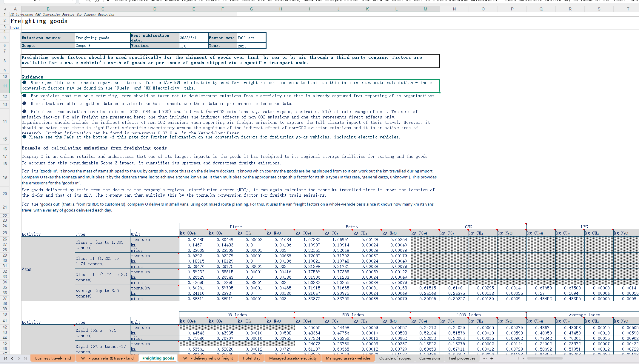The image size is (639, 364).
Task: Select row 14 header
Action: [x=5, y=121]
